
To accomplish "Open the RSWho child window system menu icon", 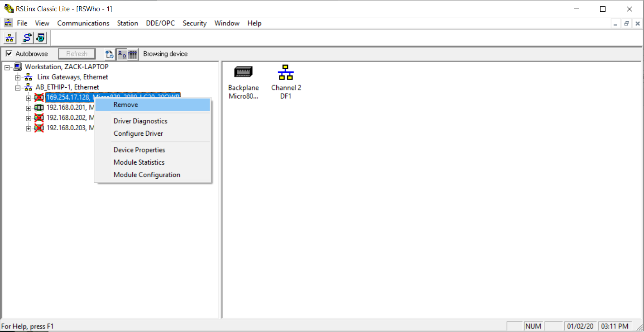I will pos(9,23).
